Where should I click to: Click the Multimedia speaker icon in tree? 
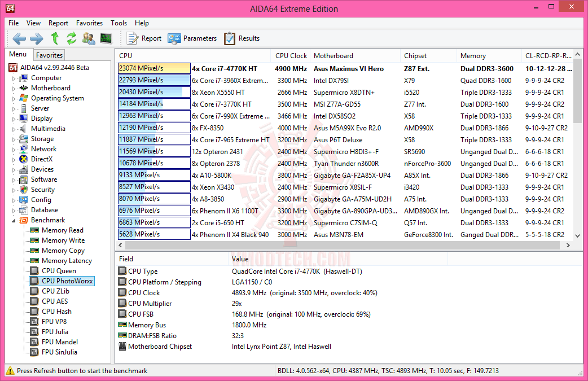(x=24, y=129)
